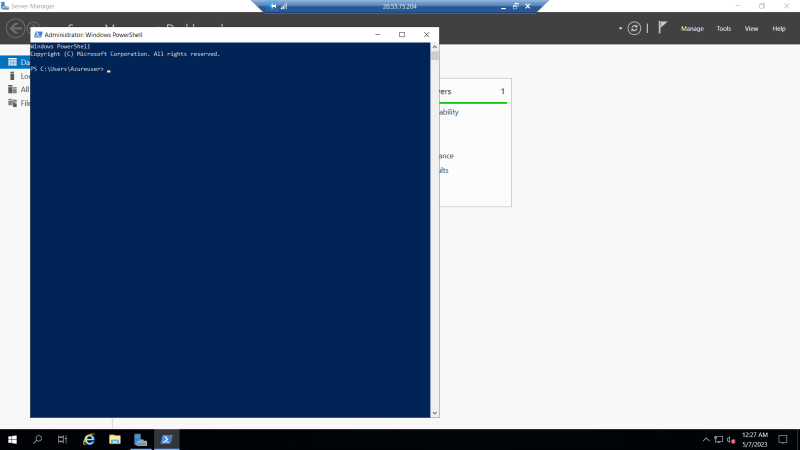Open the Help menu
This screenshot has width=800, height=450.
pyautogui.click(x=779, y=29)
